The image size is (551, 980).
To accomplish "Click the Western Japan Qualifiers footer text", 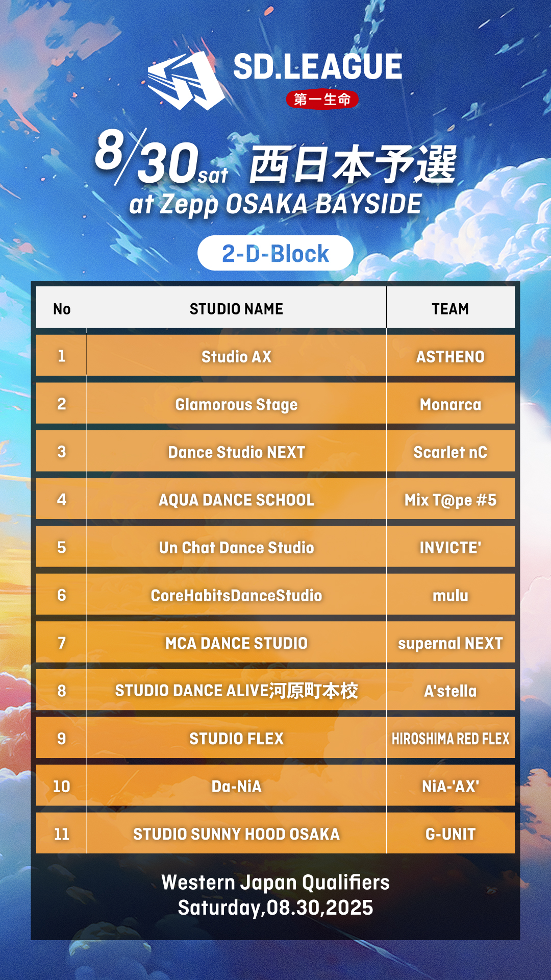I will click(275, 883).
